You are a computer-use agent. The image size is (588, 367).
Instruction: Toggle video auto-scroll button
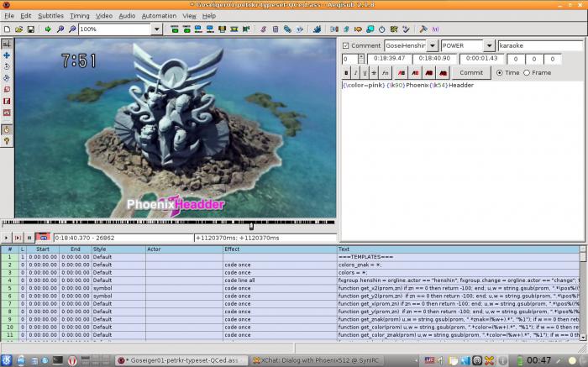(x=43, y=238)
